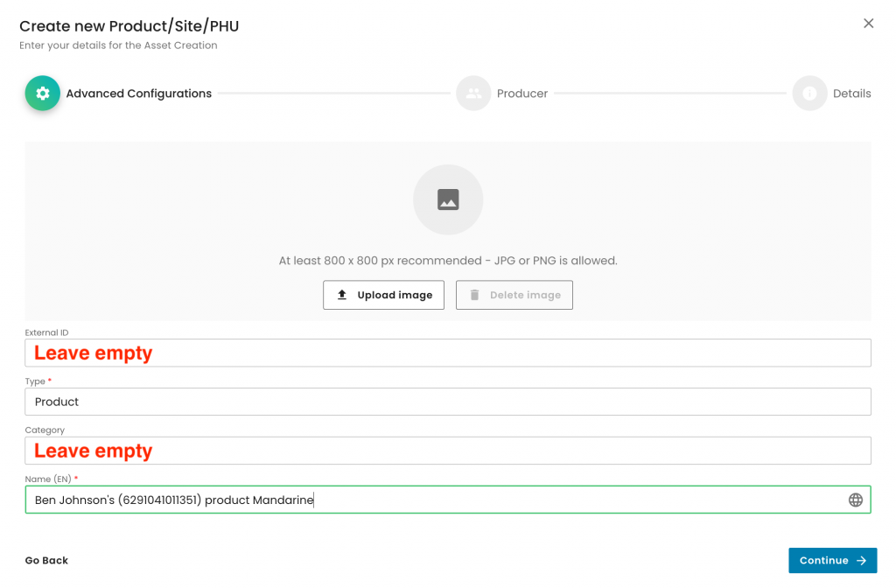Screen dimensions: 896x588
Task: Click the green gear step icon
Action: coord(42,94)
